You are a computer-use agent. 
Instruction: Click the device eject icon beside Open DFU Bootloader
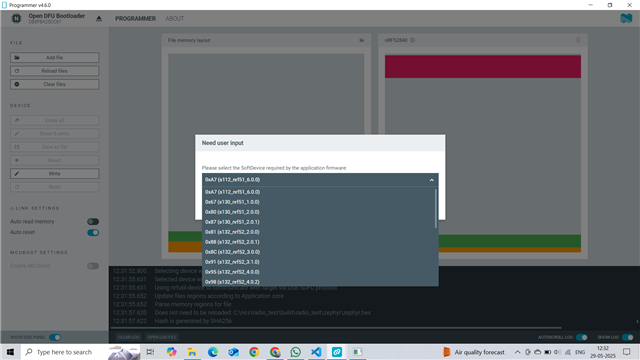click(x=99, y=19)
